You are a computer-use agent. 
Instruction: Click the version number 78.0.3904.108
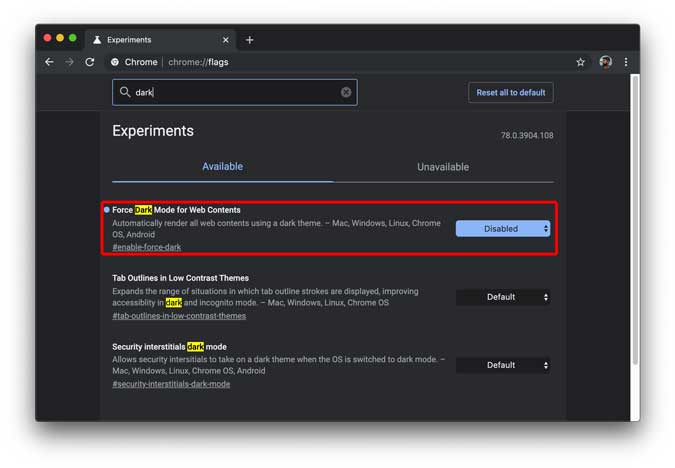click(x=527, y=135)
